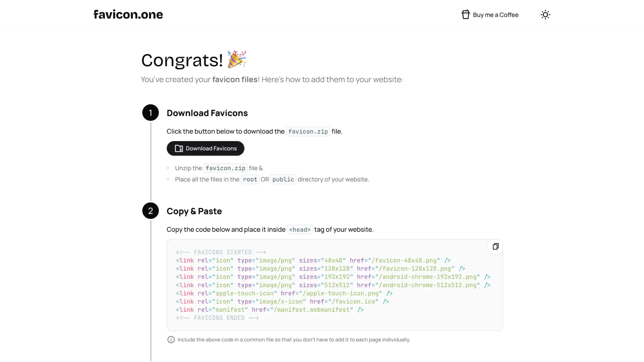The image size is (644, 362).
Task: Click the zip folder icon on download button
Action: (x=179, y=148)
